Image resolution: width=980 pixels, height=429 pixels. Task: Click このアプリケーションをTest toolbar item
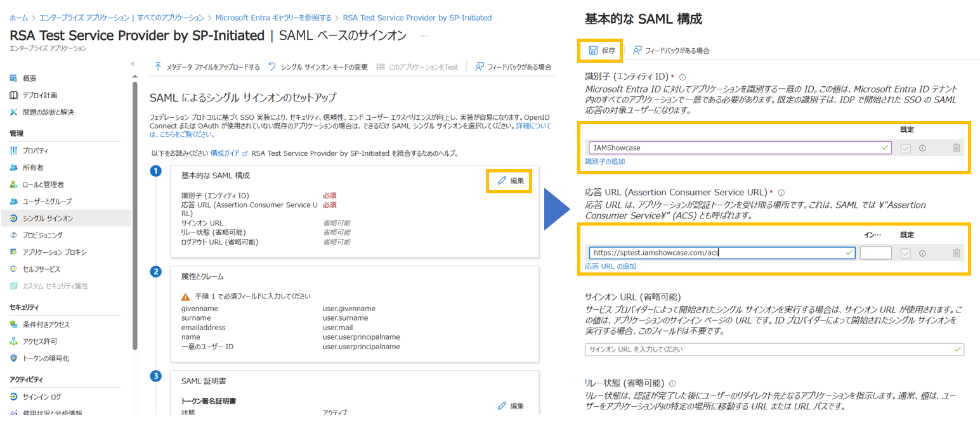(x=417, y=67)
